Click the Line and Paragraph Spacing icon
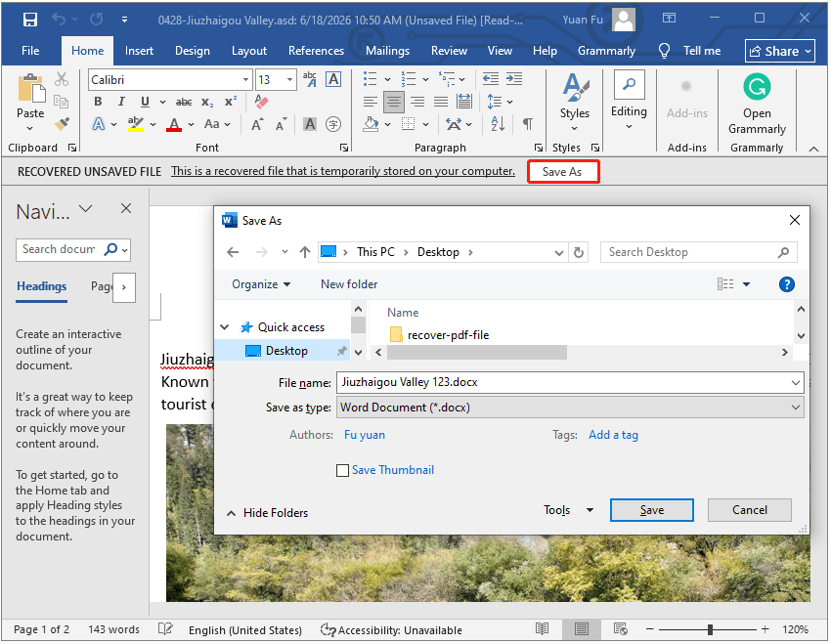Viewport: 831px width, 644px height. click(494, 102)
